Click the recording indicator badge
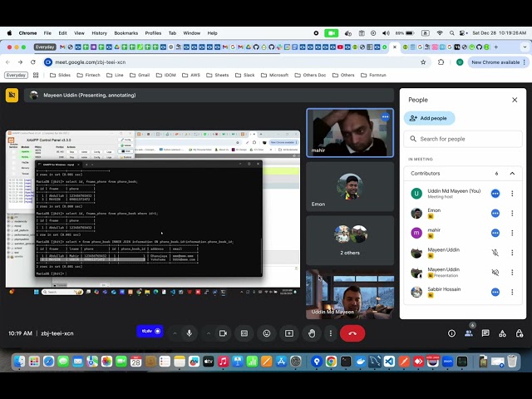532x399 pixels. click(x=150, y=331)
